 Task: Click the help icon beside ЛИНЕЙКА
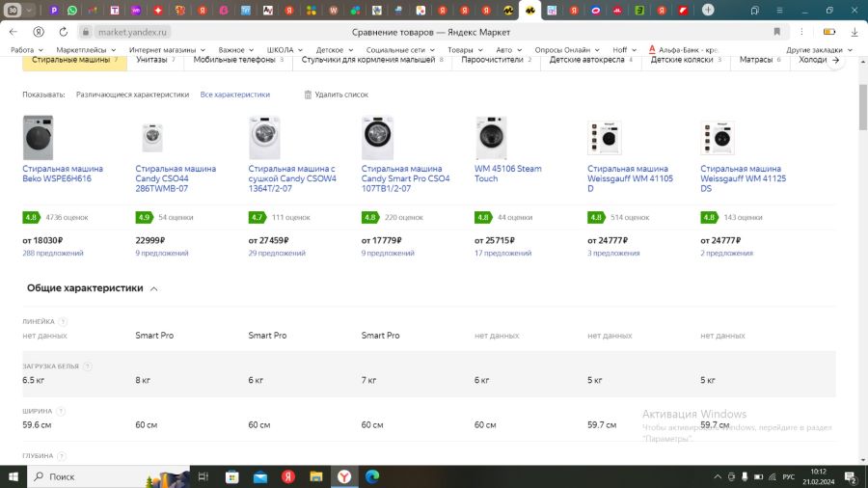click(x=63, y=321)
